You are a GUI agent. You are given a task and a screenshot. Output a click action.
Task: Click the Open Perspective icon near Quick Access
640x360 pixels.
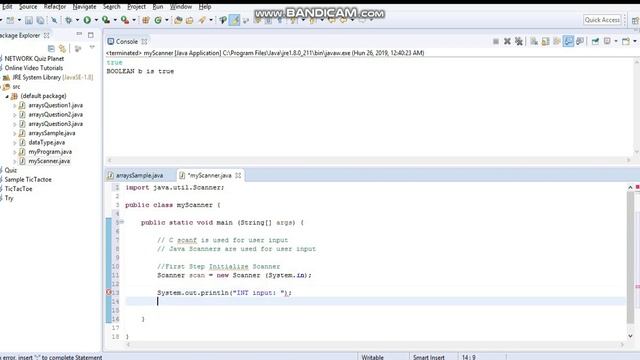(x=635, y=20)
